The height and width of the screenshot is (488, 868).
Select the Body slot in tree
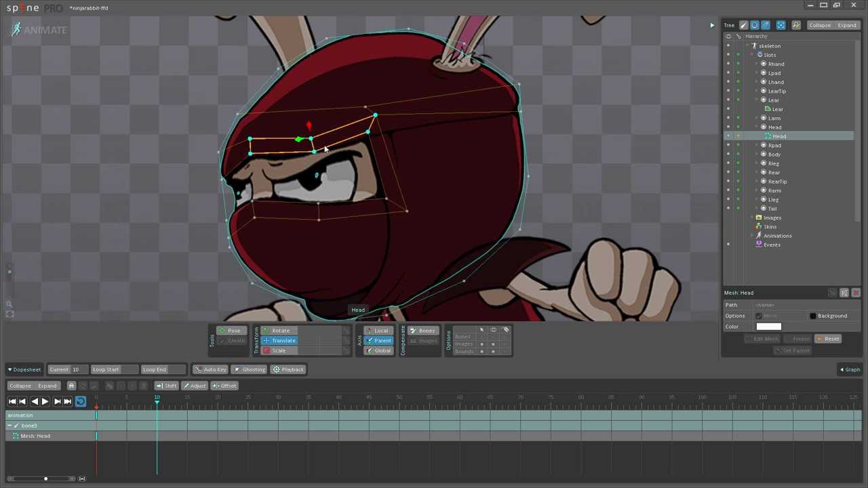pos(774,155)
